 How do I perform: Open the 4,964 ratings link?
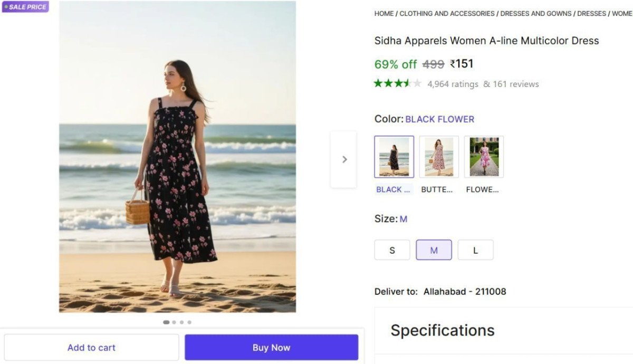pos(453,83)
